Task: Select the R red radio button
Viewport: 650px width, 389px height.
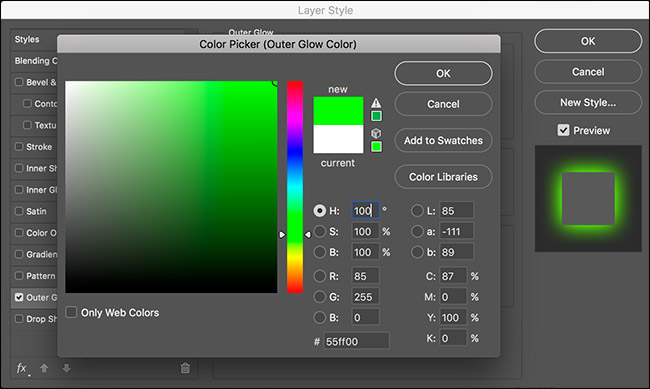Action: (x=320, y=276)
